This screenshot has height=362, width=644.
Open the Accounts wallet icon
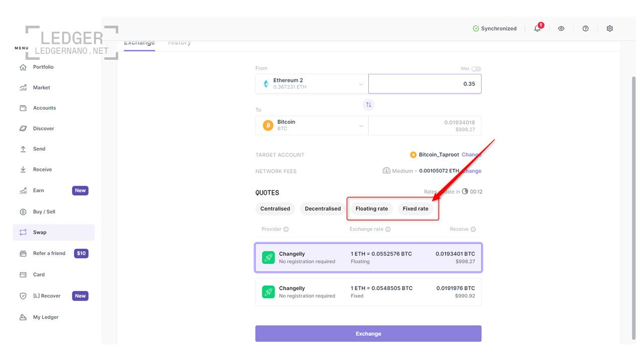point(23,108)
